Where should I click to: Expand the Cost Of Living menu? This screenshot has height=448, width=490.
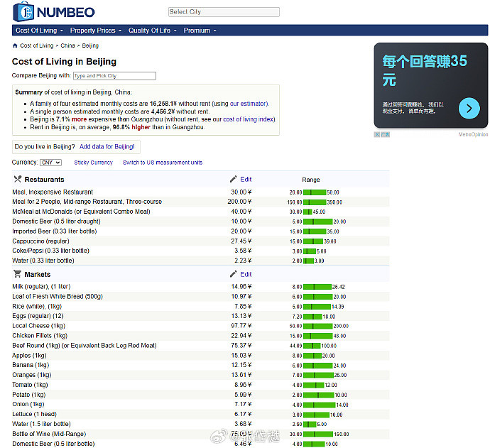click(x=40, y=31)
